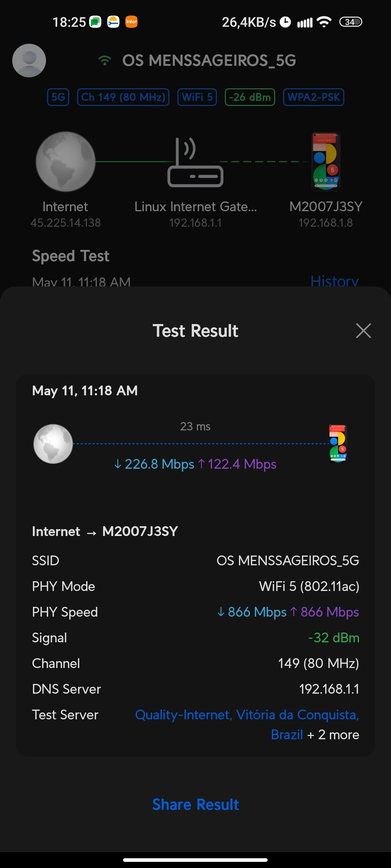Image resolution: width=391 pixels, height=868 pixels.
Task: Close the Test Result panel
Action: (x=363, y=331)
